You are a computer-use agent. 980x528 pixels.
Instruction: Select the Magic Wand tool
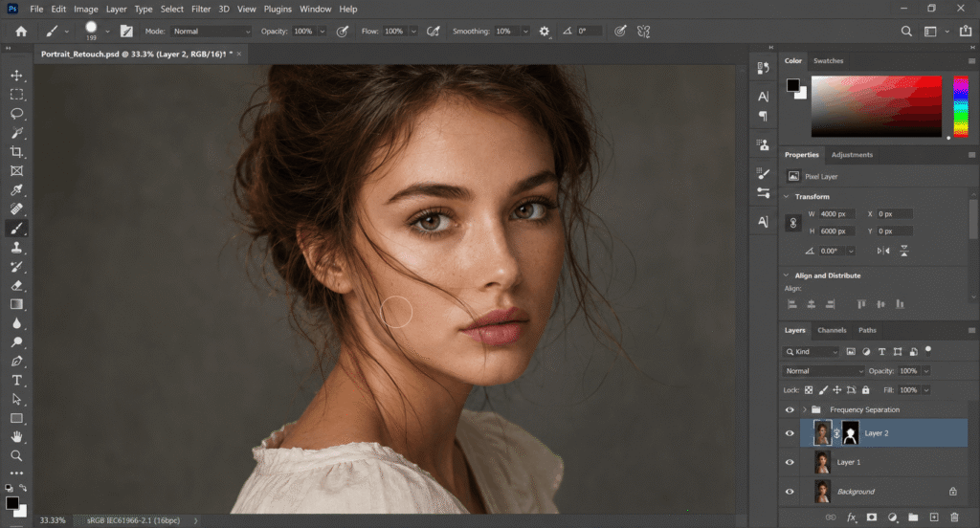(17, 132)
